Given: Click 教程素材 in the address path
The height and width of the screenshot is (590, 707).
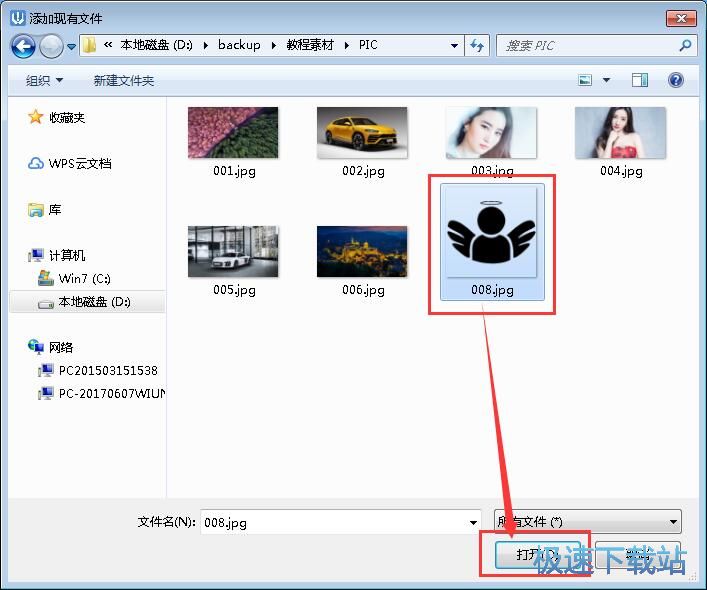Looking at the screenshot, I should tap(310, 46).
